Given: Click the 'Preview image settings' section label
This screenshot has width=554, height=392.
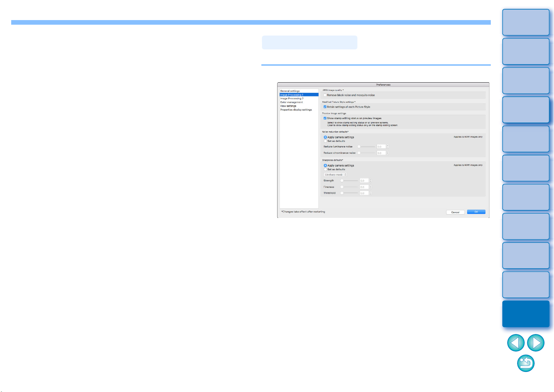Looking at the screenshot, I should (x=334, y=113).
